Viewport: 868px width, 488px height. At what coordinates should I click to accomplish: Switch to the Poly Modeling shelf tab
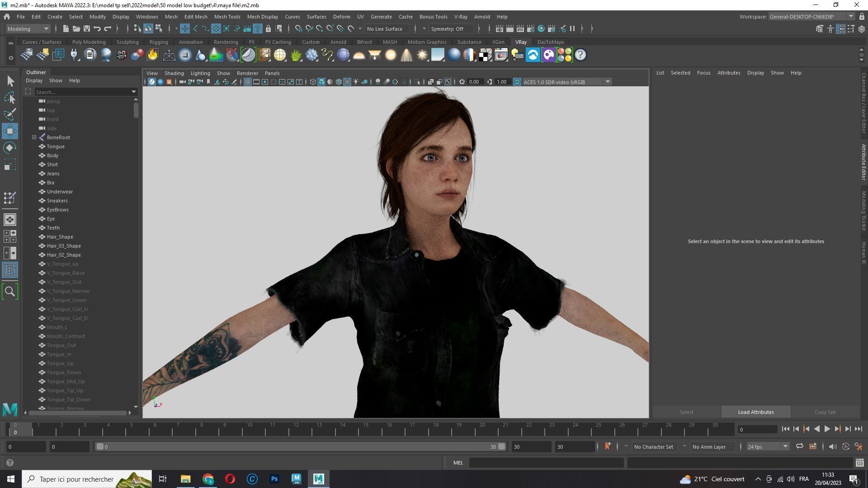coord(89,42)
